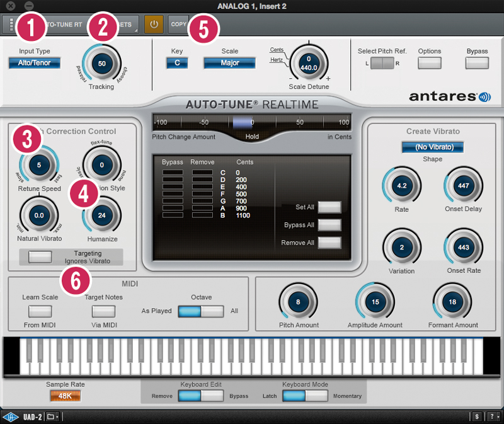Open the Key dropdown set to C
Image resolution: width=504 pixels, height=424 pixels.
click(177, 63)
